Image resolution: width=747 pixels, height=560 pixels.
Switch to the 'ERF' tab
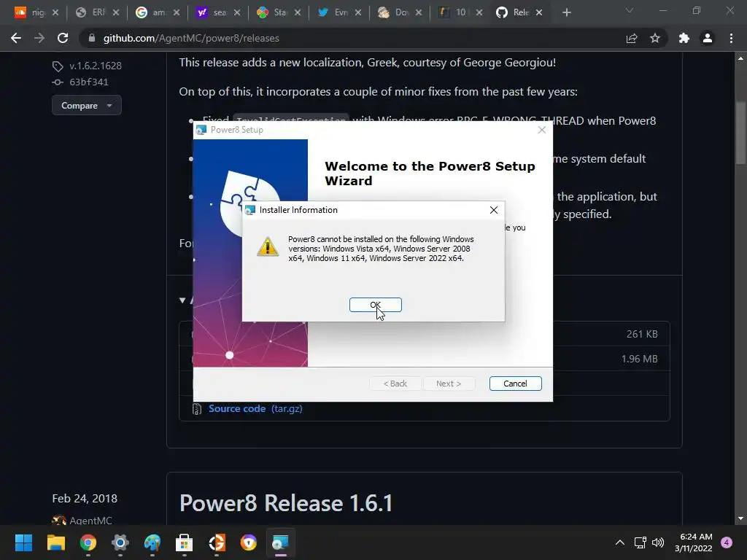point(91,12)
